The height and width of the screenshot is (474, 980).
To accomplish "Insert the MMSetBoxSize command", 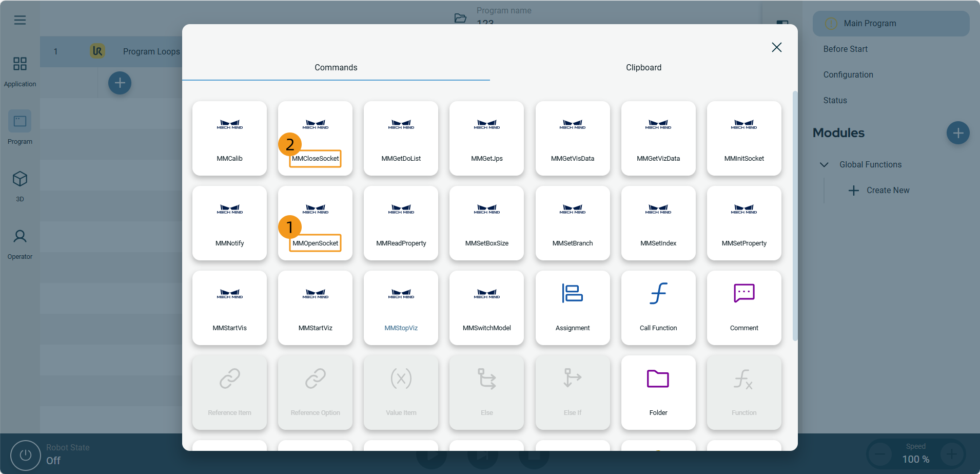I will [486, 223].
